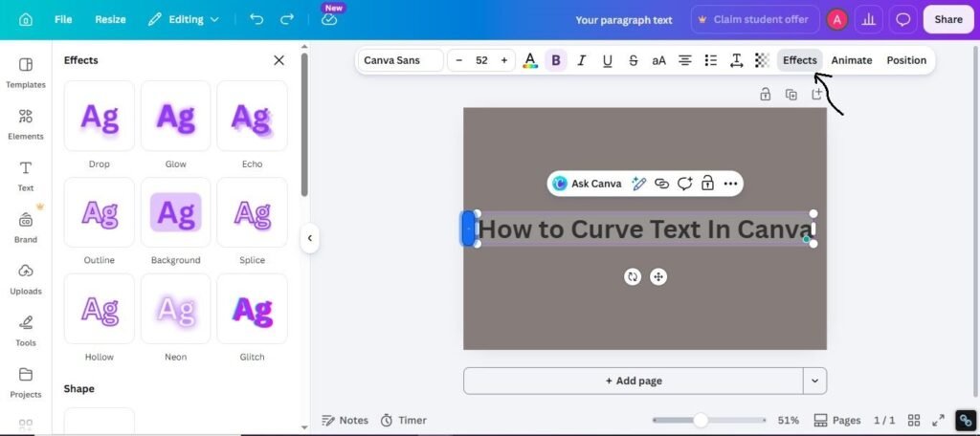Screen dimensions: 980x436
Task: Apply the Echo text effect
Action: coord(252,117)
